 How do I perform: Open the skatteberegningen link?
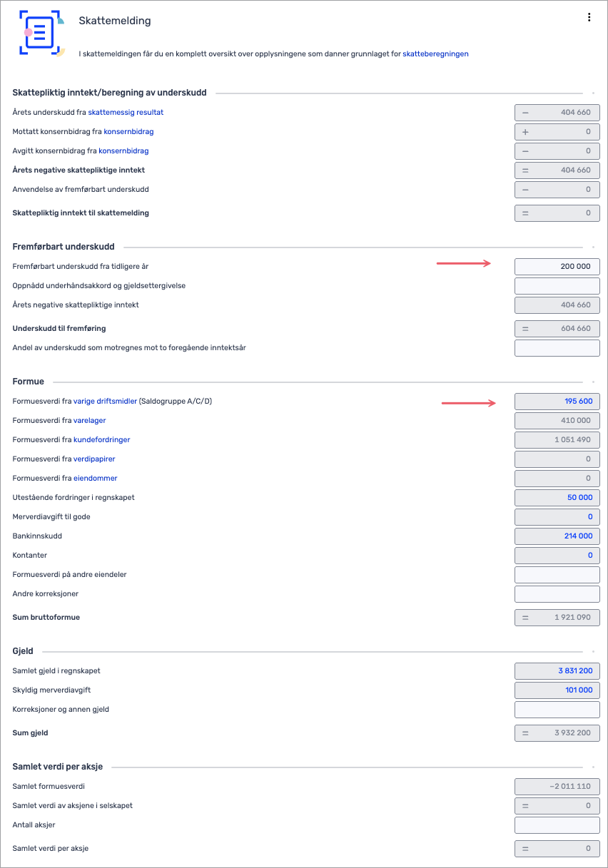tap(435, 53)
